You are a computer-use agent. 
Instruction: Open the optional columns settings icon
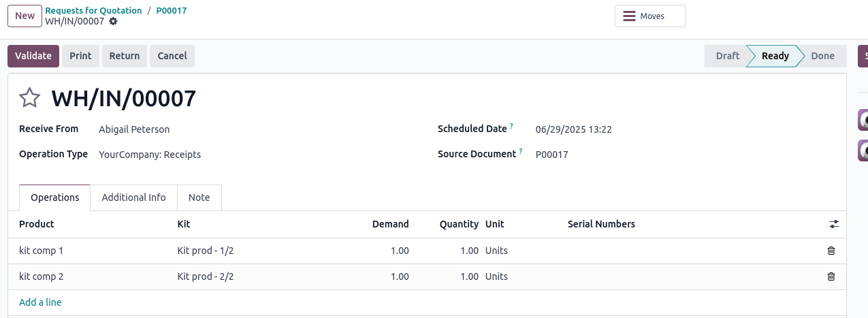[833, 224]
